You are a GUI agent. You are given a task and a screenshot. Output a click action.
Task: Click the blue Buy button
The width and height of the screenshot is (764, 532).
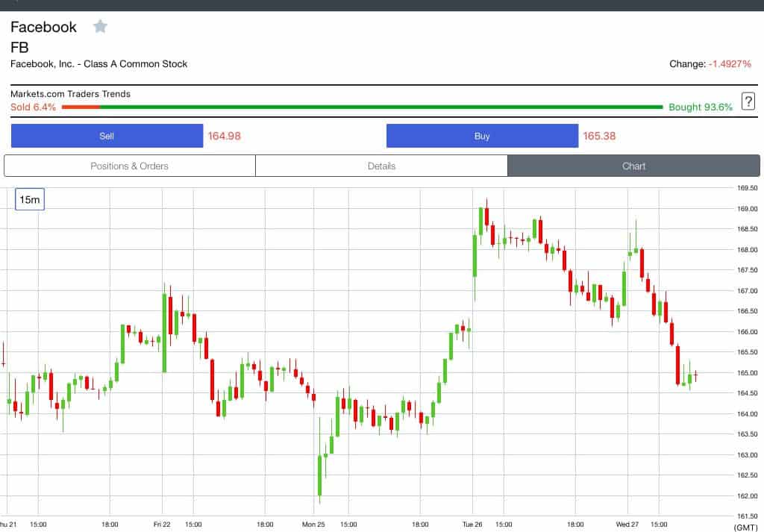pyautogui.click(x=482, y=136)
